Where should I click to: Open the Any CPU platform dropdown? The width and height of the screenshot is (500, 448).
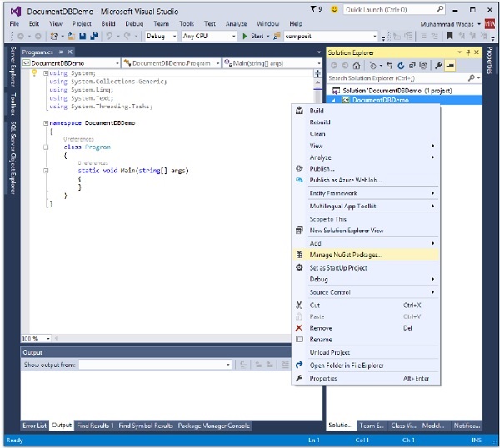coord(233,37)
